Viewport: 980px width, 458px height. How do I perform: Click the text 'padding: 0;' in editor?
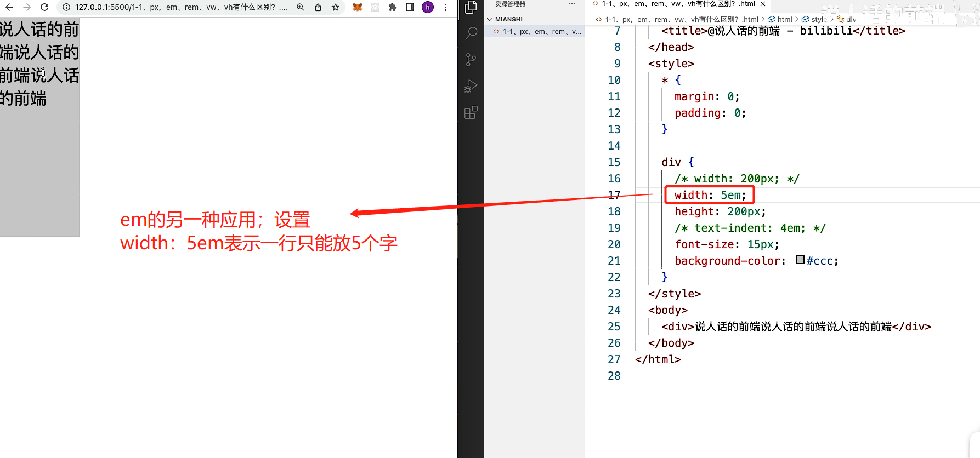[x=710, y=113]
